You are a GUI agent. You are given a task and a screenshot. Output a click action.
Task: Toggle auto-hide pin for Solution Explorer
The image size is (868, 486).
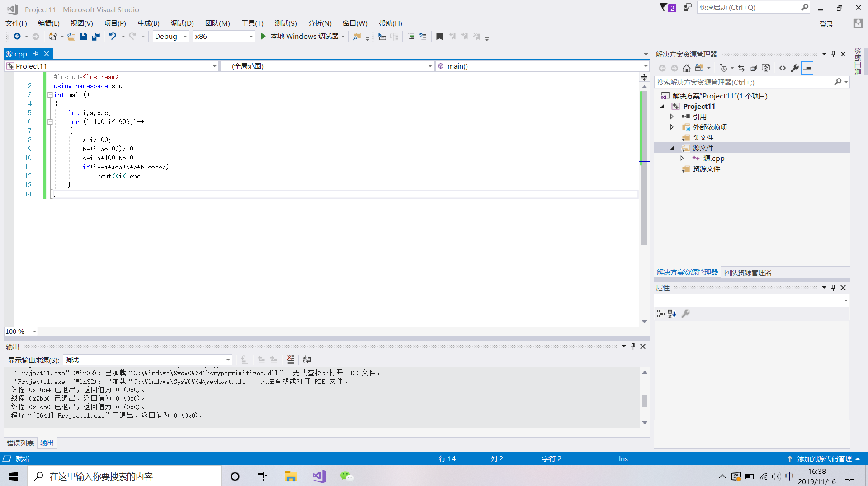coord(833,54)
